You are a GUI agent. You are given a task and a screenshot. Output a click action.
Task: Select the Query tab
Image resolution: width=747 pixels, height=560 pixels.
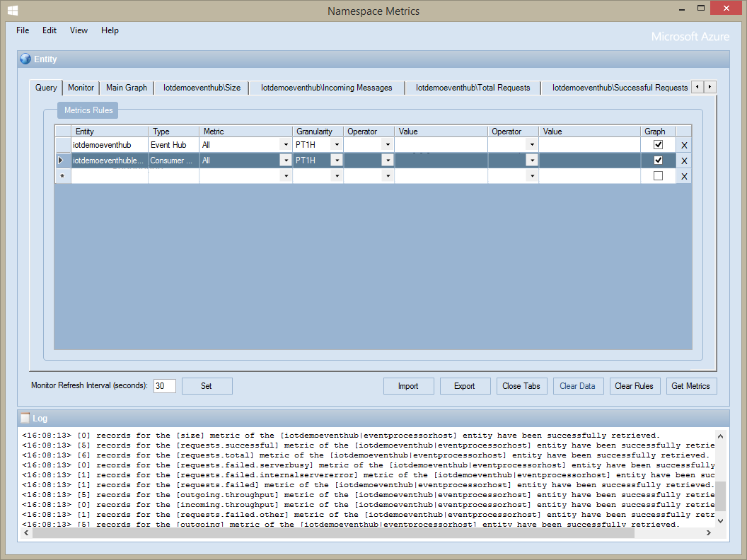(46, 88)
